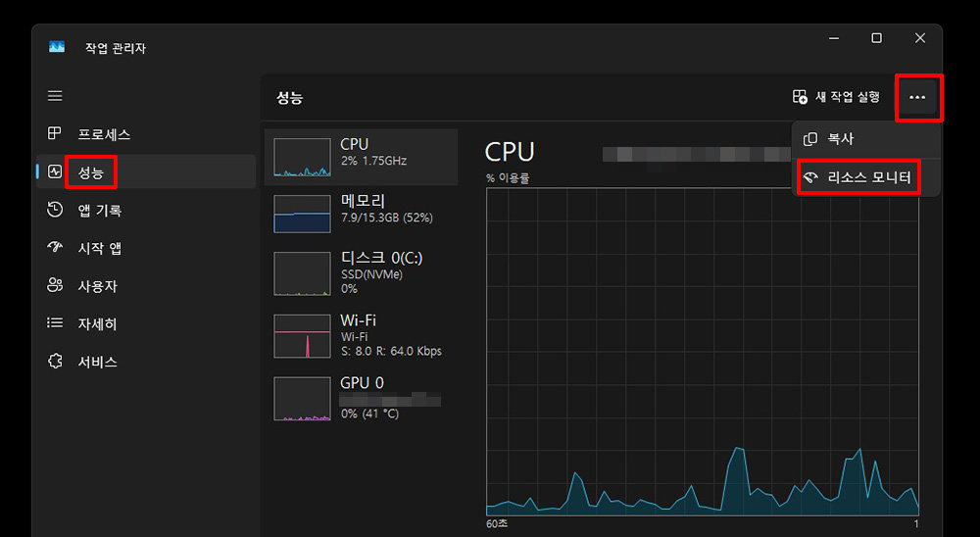Click 새 작업 실행 (Run new task) button
Viewport: 980px width, 537px height.
tap(836, 97)
